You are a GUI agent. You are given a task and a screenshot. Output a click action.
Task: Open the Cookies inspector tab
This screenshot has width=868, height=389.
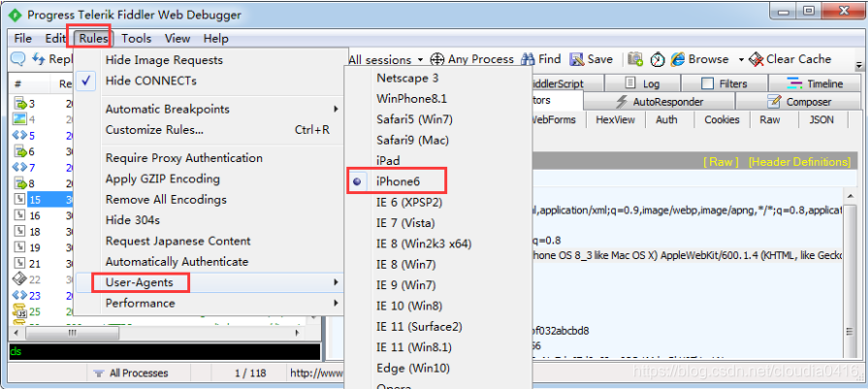click(722, 119)
